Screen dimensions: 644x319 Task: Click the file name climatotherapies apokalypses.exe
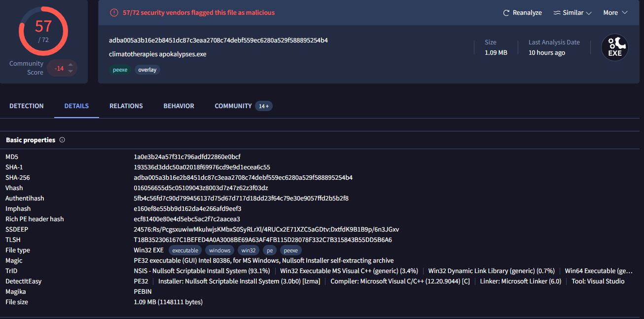pyautogui.click(x=158, y=54)
